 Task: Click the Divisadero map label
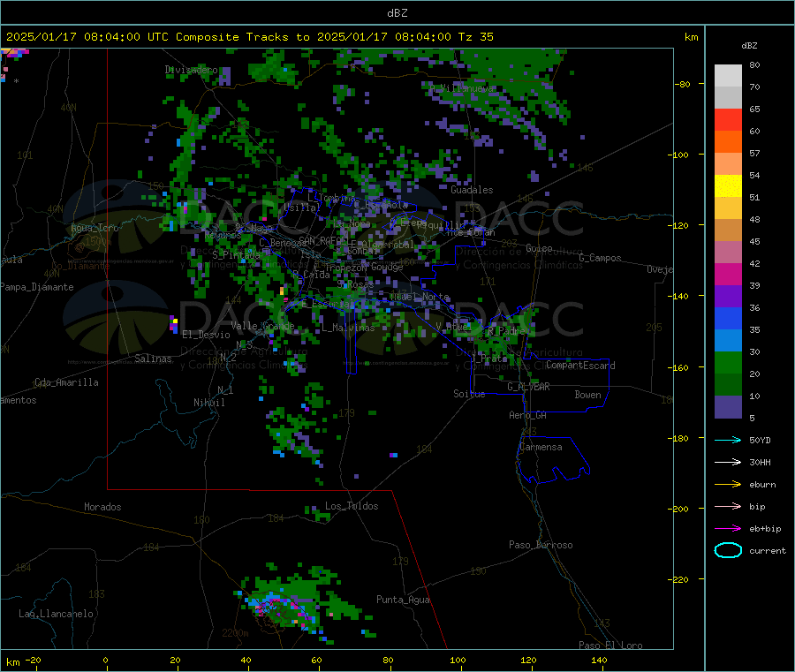coord(191,70)
